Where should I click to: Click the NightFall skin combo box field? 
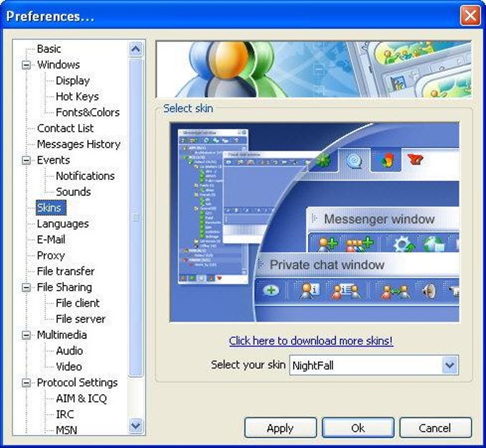tap(374, 365)
